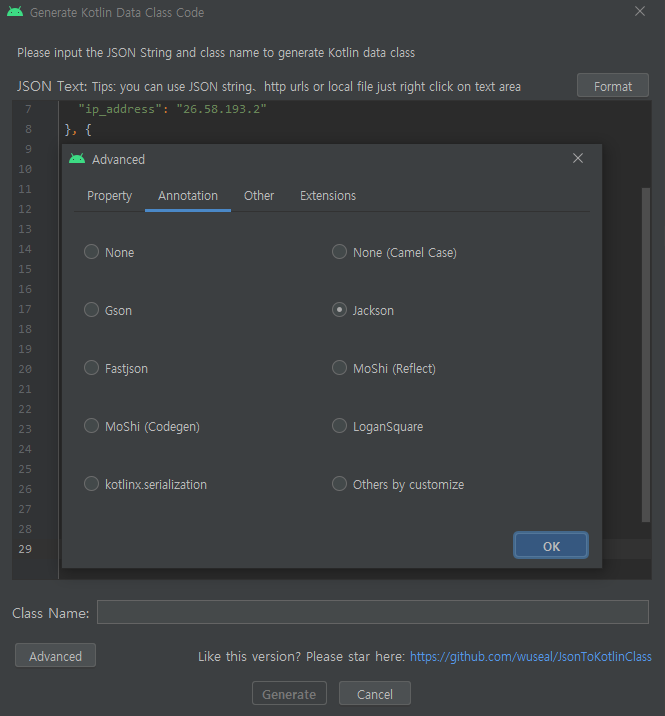Click the JSON text area scrollbar
The width and height of the screenshot is (665, 716).
click(x=645, y=354)
